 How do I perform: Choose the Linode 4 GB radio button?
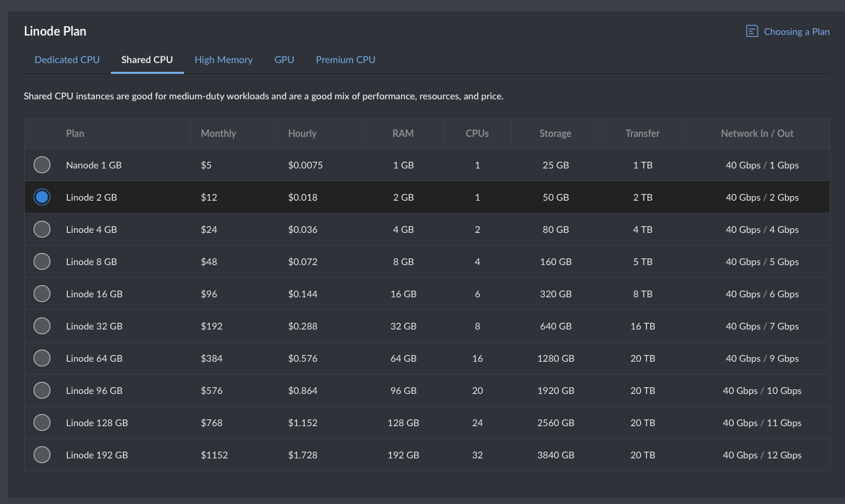click(x=42, y=229)
